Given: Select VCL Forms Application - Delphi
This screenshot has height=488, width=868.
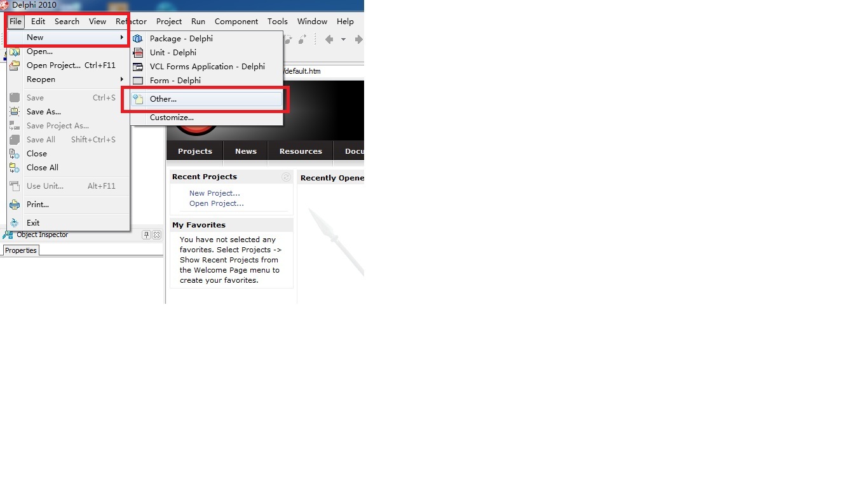Looking at the screenshot, I should 207,67.
